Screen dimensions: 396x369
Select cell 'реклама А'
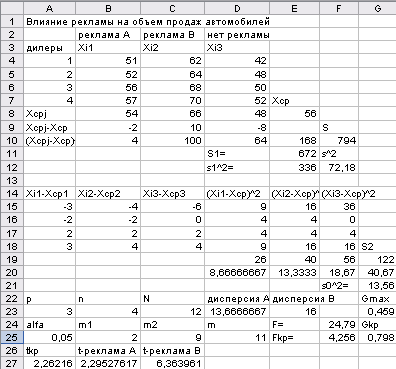pos(108,35)
